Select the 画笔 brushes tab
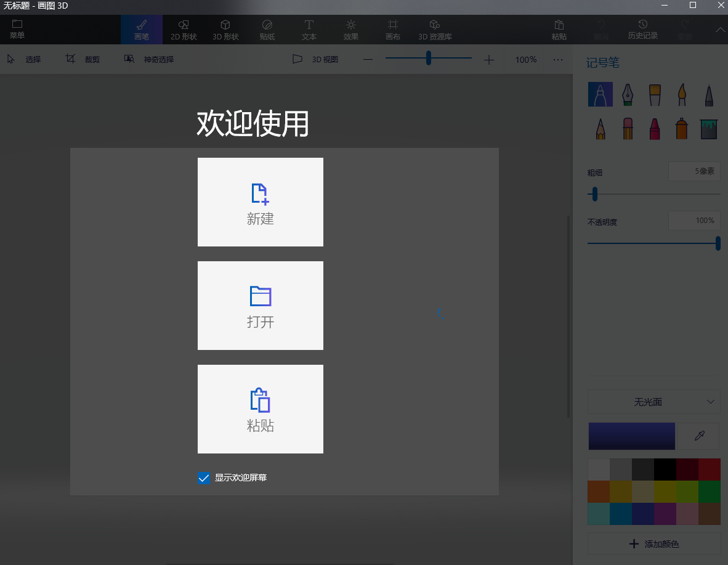This screenshot has width=728, height=565. 142,30
